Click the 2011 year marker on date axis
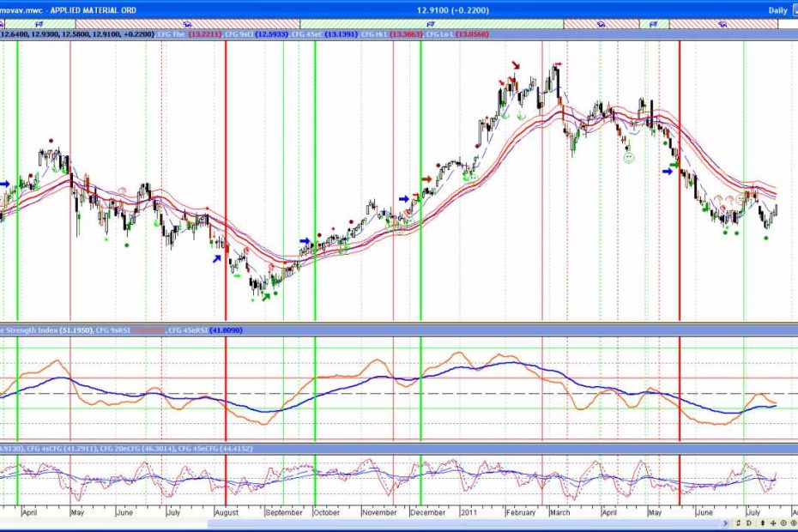798x532 pixels. click(469, 512)
